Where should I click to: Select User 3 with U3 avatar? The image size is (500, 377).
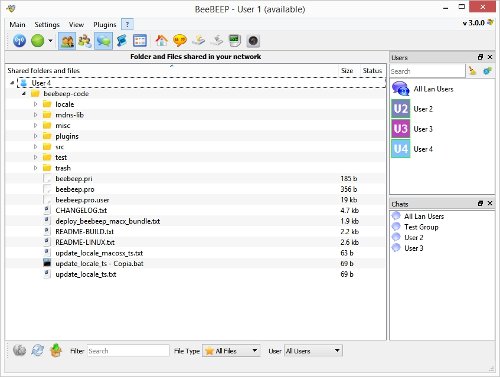point(442,129)
